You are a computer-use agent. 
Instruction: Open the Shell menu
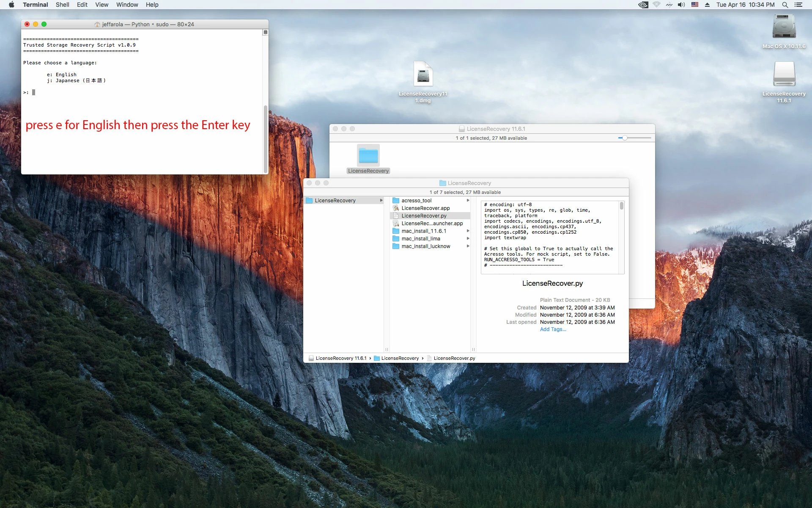pyautogui.click(x=62, y=5)
